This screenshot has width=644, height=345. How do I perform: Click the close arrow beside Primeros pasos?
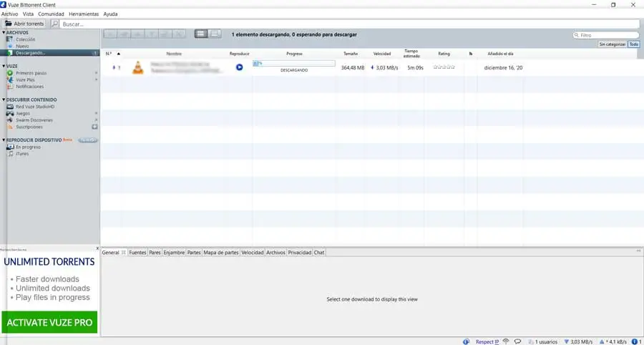coord(96,73)
